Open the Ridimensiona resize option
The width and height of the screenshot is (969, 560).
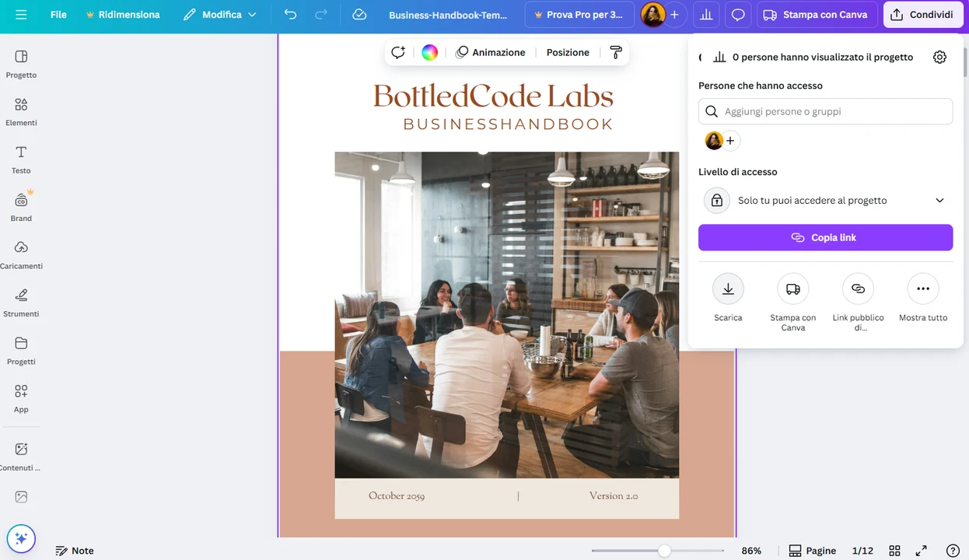122,15
